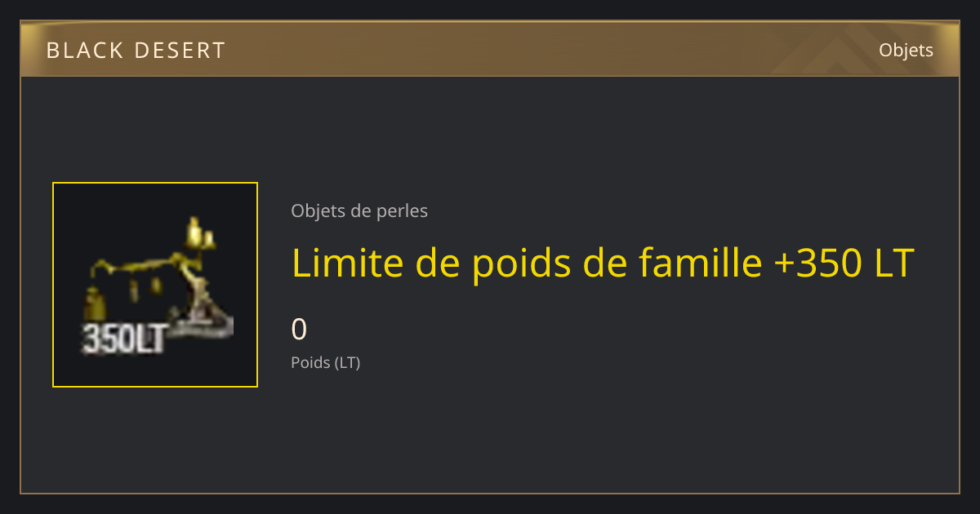Select the yellow-bordered item thumbnail frame

click(x=155, y=285)
